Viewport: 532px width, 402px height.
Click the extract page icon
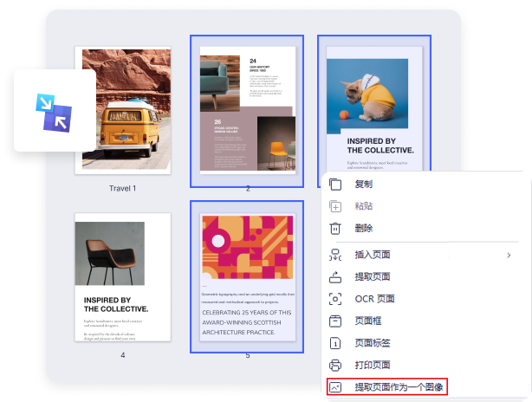(336, 276)
